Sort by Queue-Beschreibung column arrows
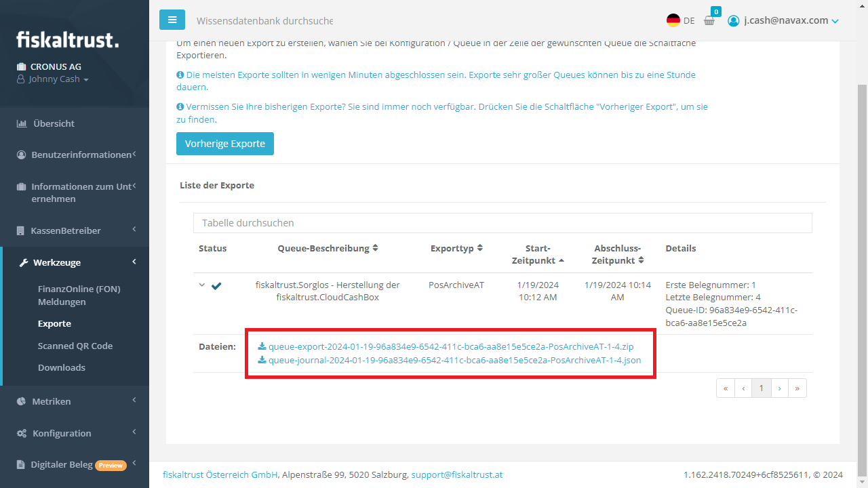Viewport: 868px width, 488px height. pyautogui.click(x=375, y=248)
